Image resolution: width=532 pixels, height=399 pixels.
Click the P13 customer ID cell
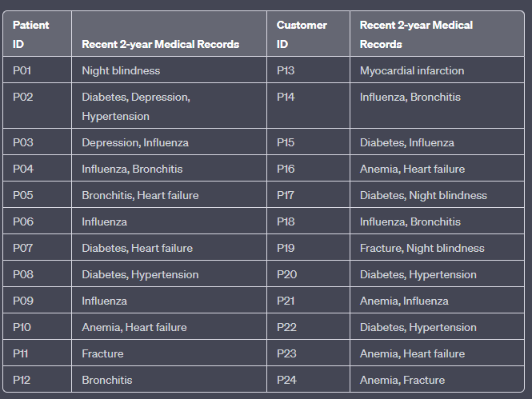pos(309,70)
